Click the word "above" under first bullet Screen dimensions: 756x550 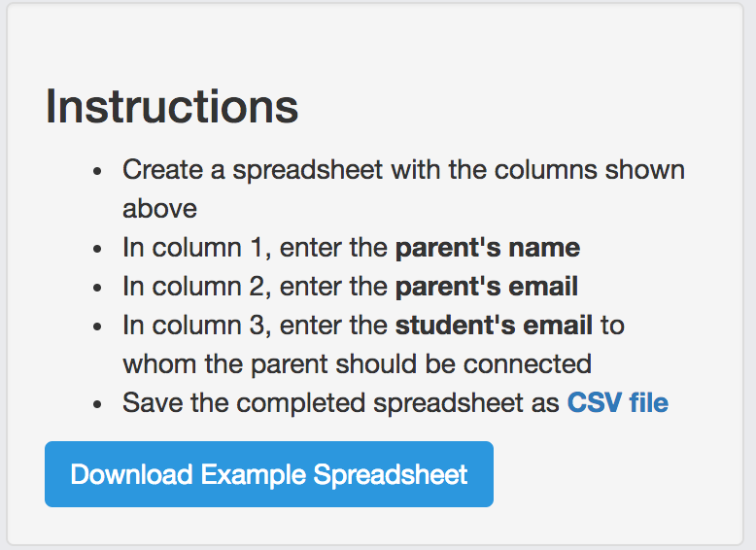point(159,208)
